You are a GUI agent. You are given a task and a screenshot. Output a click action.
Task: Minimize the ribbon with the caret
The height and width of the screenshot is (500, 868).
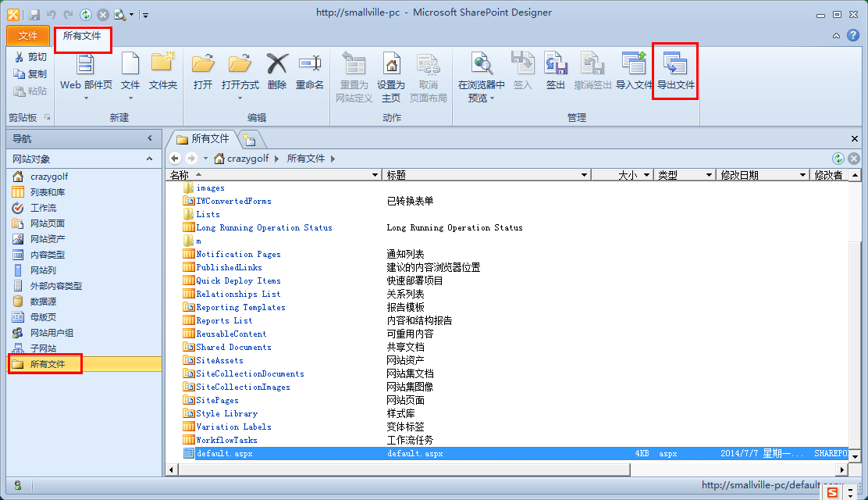coord(837,36)
